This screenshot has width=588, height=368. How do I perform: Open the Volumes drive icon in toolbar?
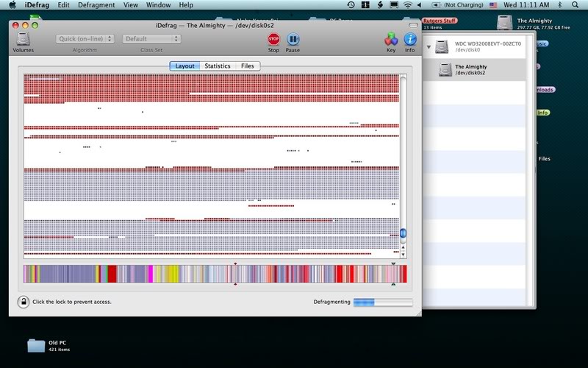pyautogui.click(x=23, y=39)
